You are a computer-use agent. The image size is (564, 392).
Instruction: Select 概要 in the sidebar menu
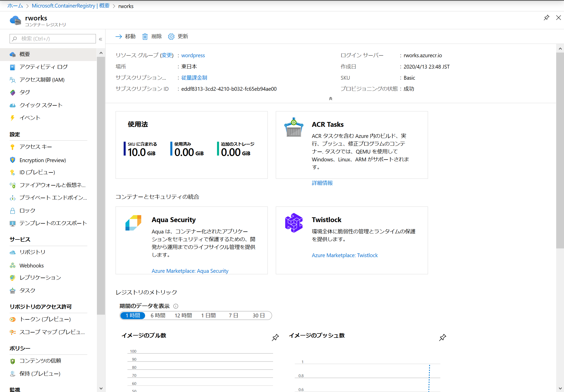coord(48,54)
